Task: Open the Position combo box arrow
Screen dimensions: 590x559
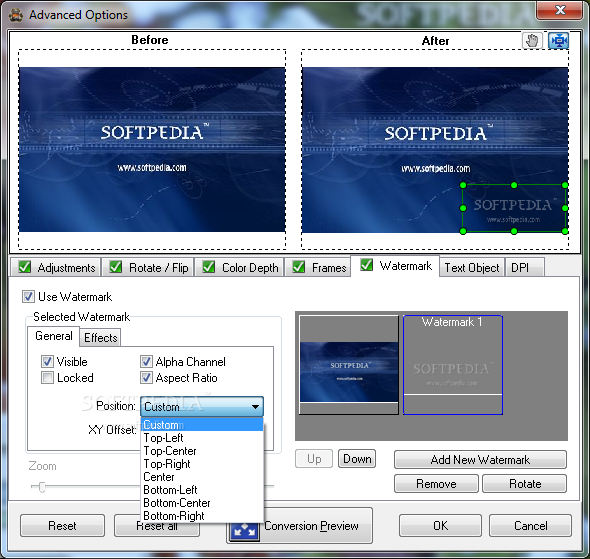Action: [255, 407]
